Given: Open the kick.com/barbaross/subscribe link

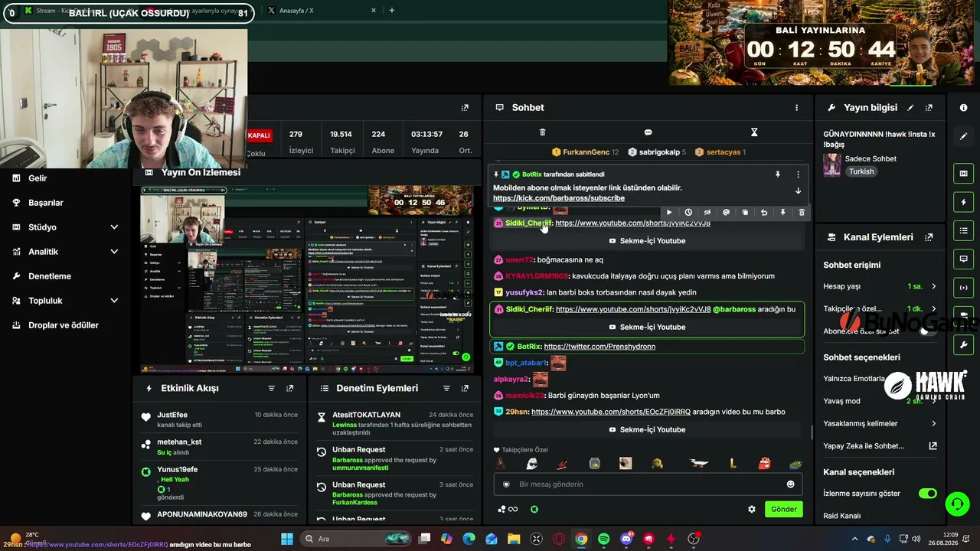Looking at the screenshot, I should coord(559,198).
